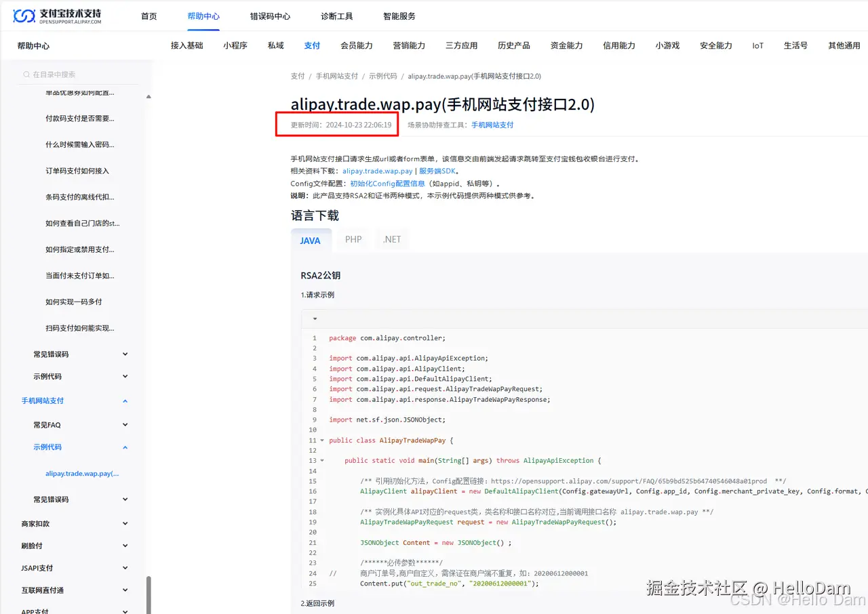
Task: Open 如何查看自己门店的st... sidebar item
Action: (83, 223)
